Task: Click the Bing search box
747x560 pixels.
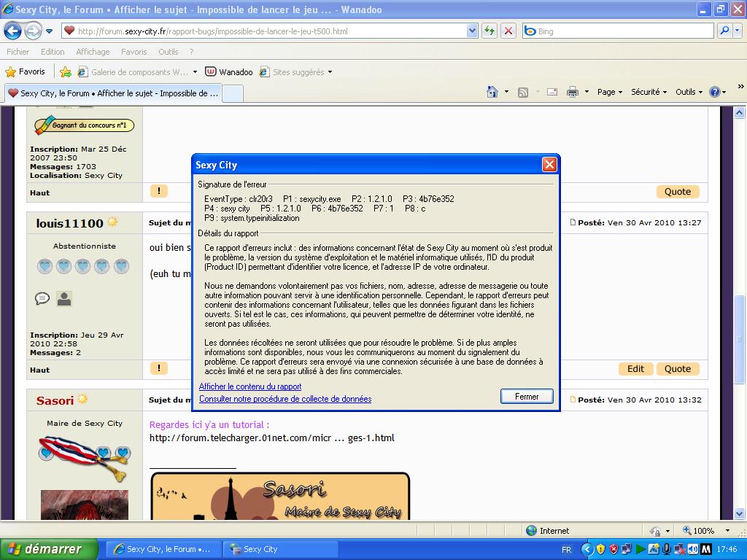Action: pos(619,31)
